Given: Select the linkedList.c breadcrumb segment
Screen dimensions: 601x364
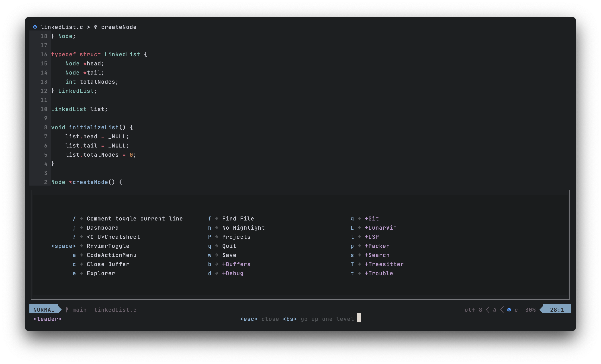Looking at the screenshot, I should tap(62, 27).
